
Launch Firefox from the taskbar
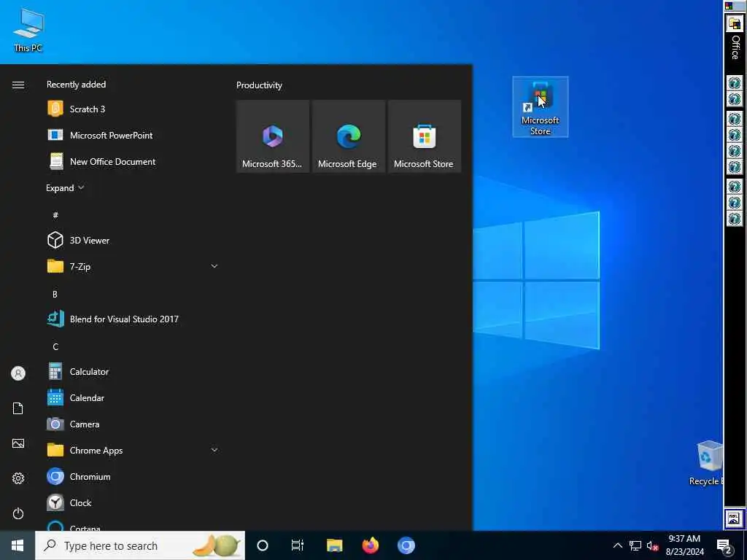tap(370, 545)
